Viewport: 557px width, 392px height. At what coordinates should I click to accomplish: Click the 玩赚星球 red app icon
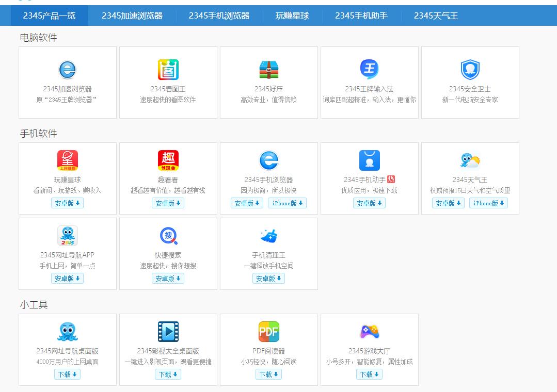pyautogui.click(x=68, y=160)
